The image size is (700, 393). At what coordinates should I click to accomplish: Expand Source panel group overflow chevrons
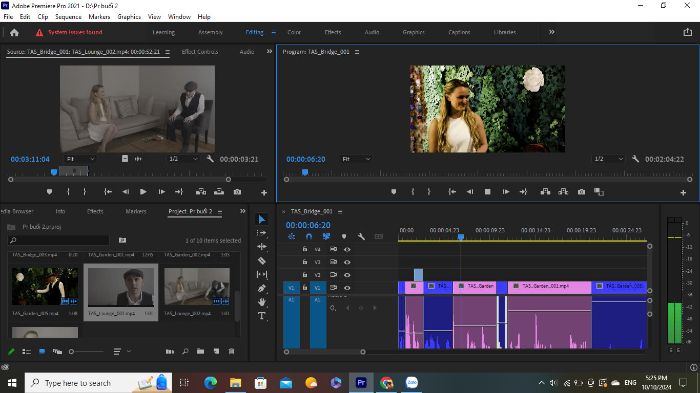(269, 51)
